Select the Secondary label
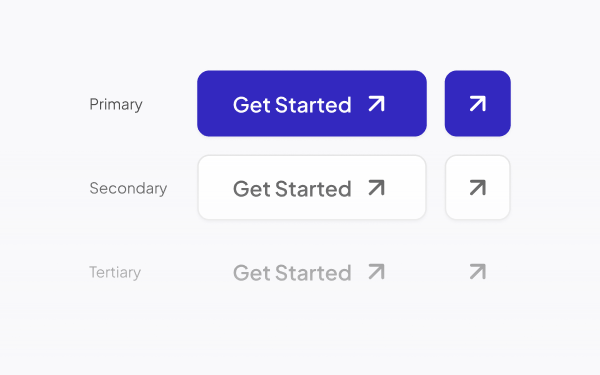The height and width of the screenshot is (375, 600). coord(128,188)
